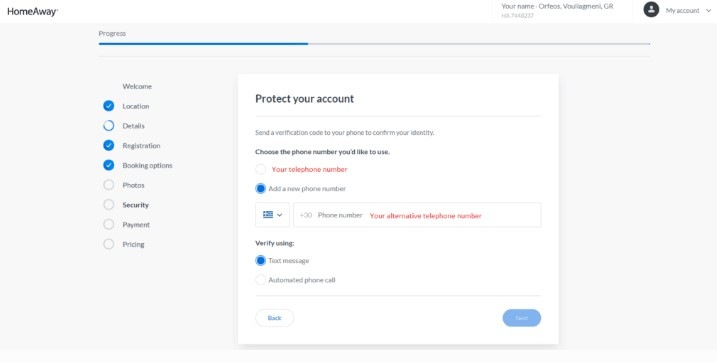Click the HomeAway logo
The image size is (717, 362).
[32, 11]
